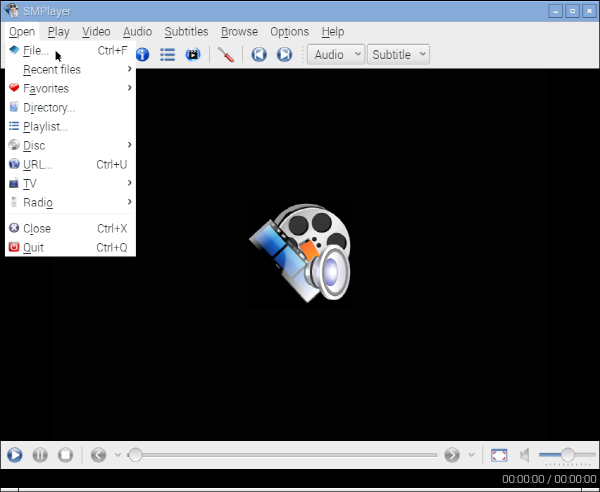Viewport: 600px width, 492px height.
Task: Click the blue information icon in toolbar
Action: tap(142, 54)
